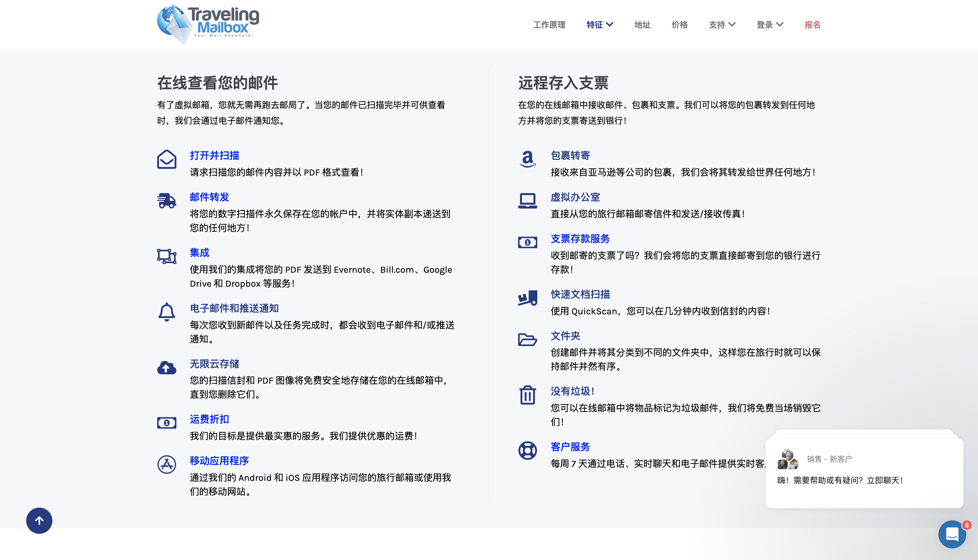The height and width of the screenshot is (560, 978).
Task: Click the App Store mobile app icon
Action: tap(166, 464)
